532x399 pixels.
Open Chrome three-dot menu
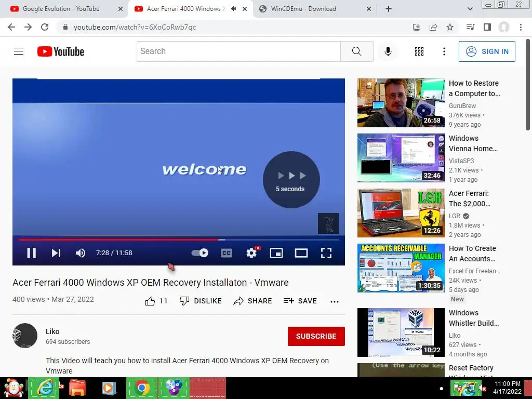tap(521, 27)
